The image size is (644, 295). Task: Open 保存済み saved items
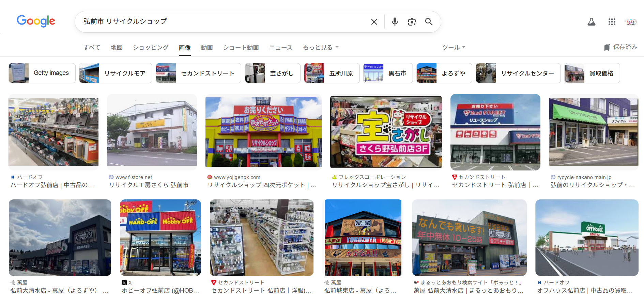click(620, 47)
